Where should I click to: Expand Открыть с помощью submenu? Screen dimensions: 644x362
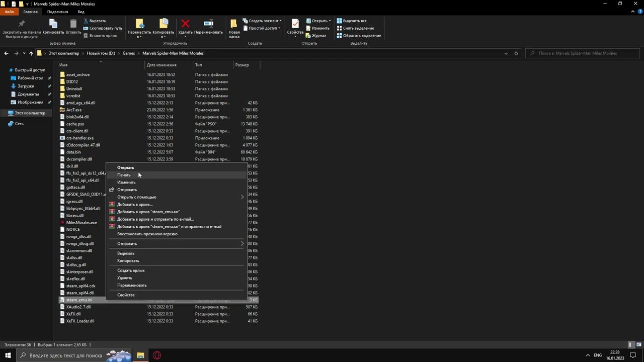tap(176, 197)
